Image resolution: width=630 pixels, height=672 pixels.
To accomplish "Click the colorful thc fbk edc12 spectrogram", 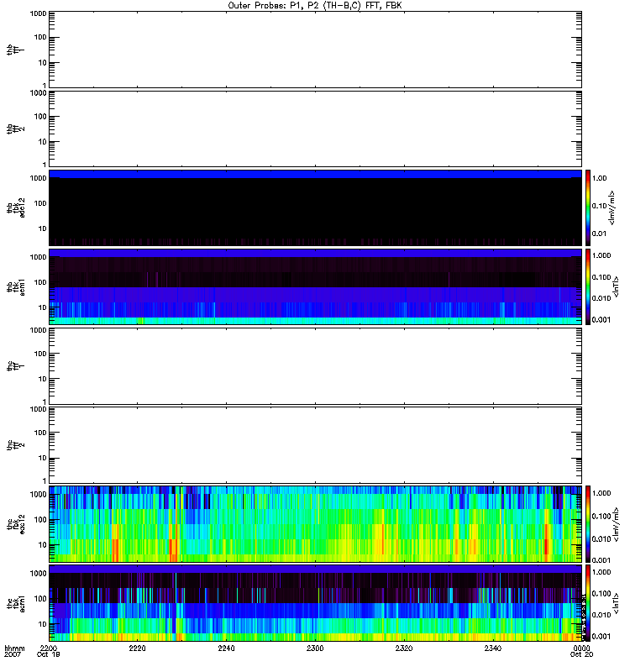I will click(315, 523).
